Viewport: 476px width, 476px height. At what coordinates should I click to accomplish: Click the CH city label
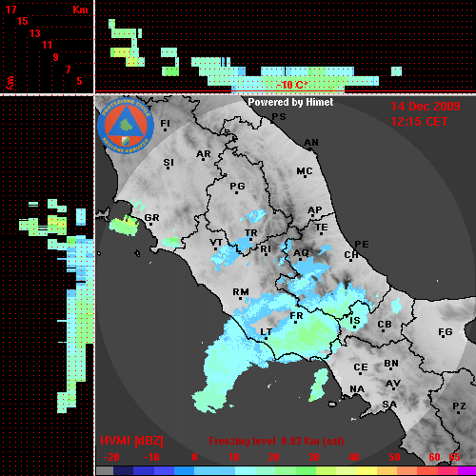[x=351, y=255]
